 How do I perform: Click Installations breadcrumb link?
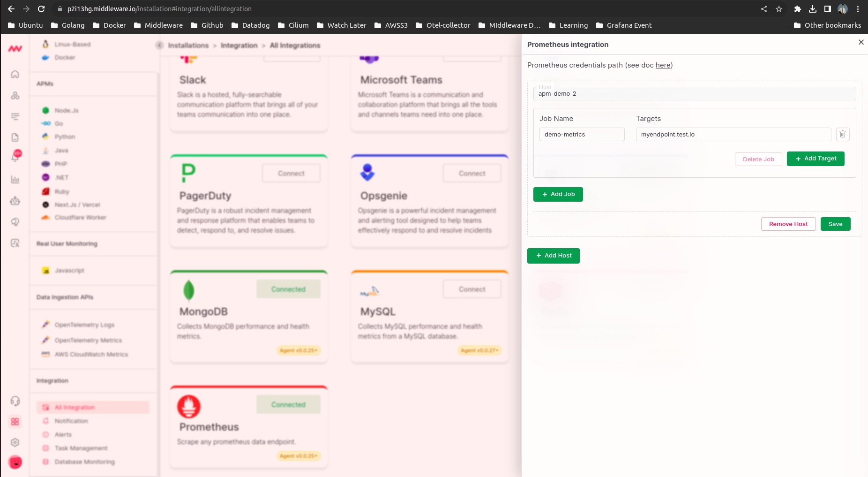coord(188,45)
